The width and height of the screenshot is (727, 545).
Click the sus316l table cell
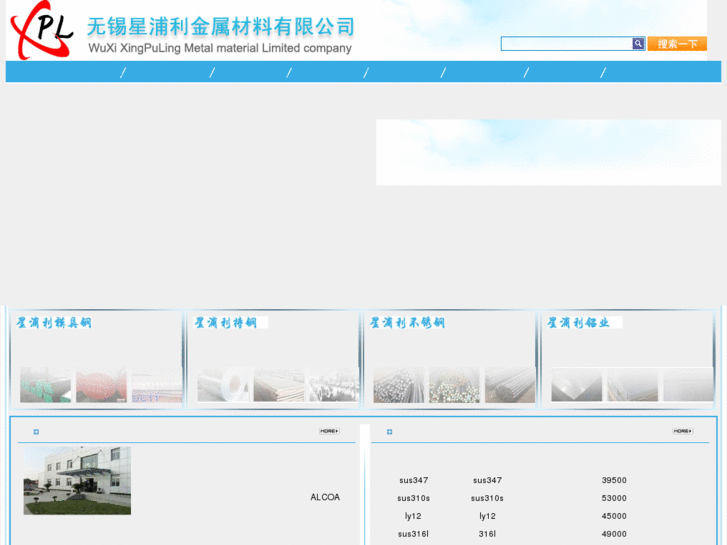point(413,534)
